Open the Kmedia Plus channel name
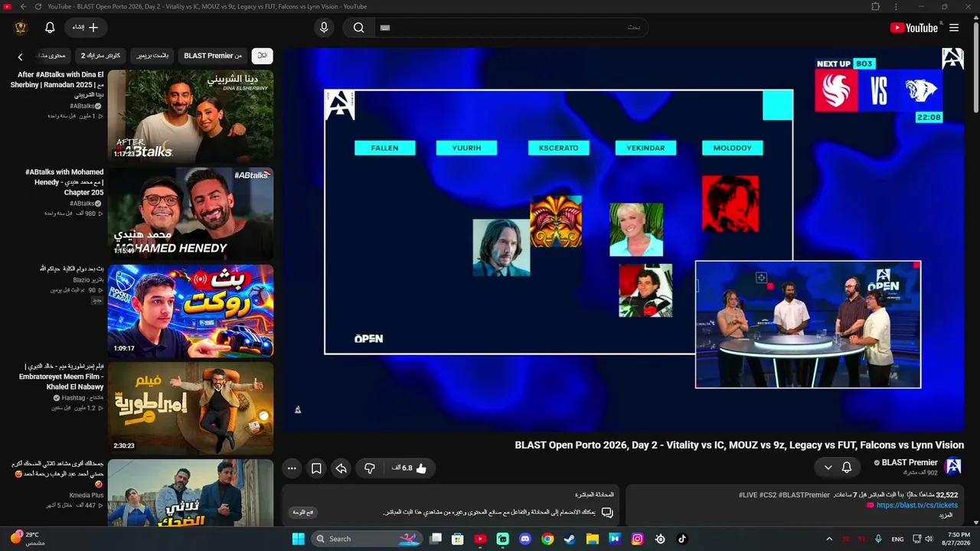980x551 pixels. [x=86, y=496]
